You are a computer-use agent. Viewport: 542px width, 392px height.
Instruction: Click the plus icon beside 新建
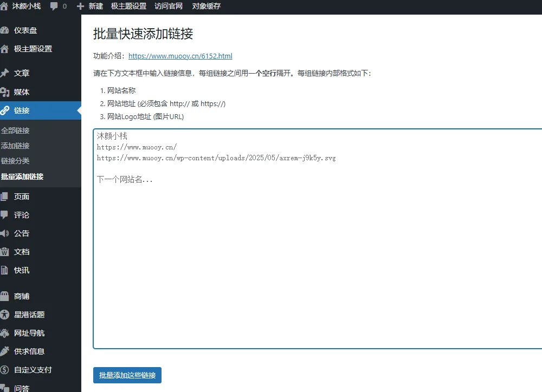(81, 6)
